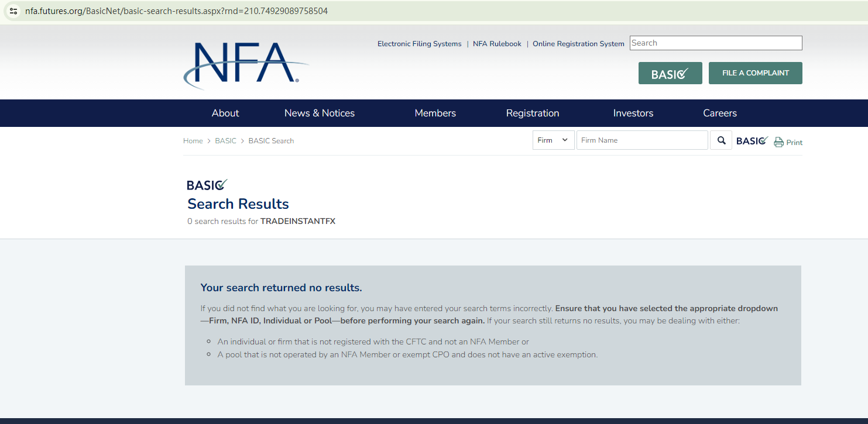This screenshot has height=424, width=868.
Task: Click the printer icon
Action: [778, 142]
